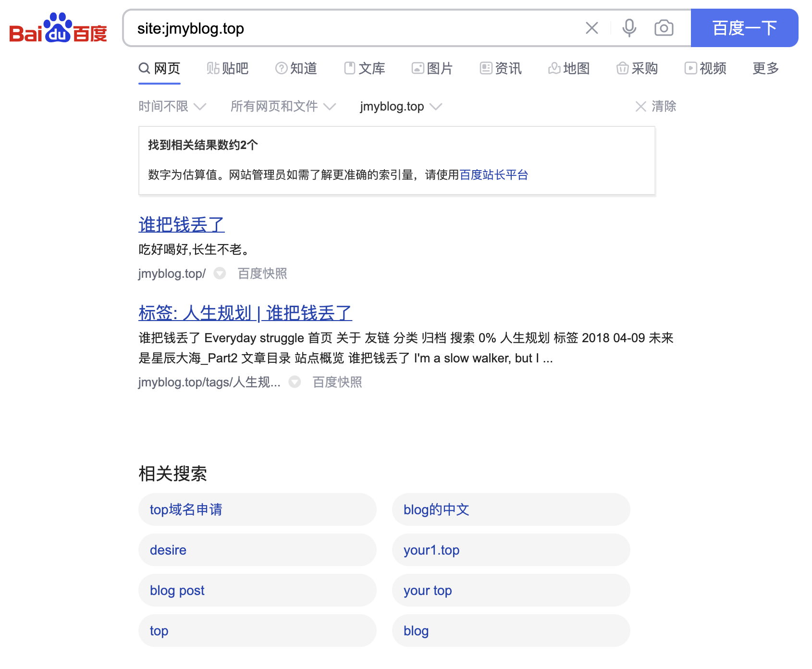
Task: Expand the 所有网页和文件 file type dropdown
Action: point(283,106)
